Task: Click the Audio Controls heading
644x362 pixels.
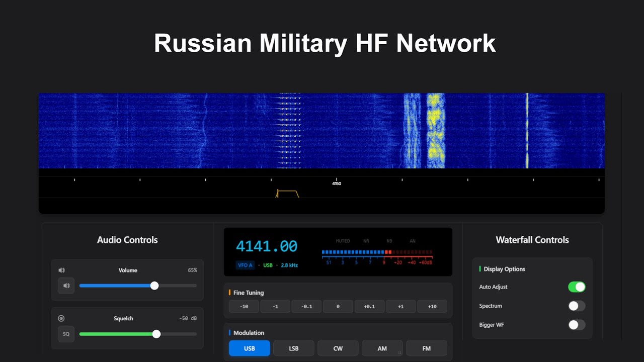Action: click(x=127, y=240)
